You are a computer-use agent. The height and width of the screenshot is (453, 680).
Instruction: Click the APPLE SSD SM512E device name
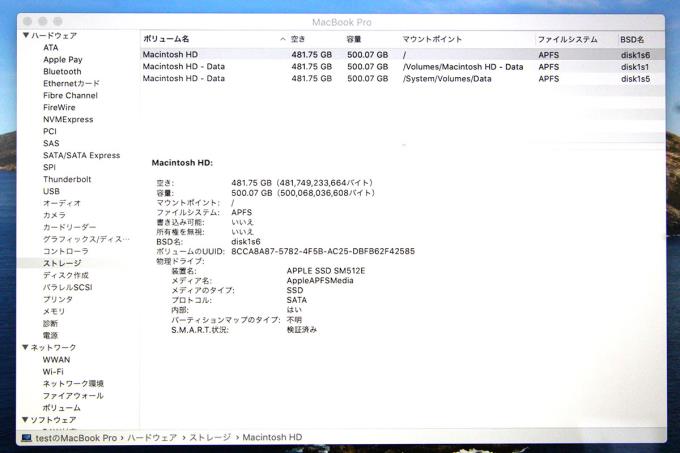(326, 271)
